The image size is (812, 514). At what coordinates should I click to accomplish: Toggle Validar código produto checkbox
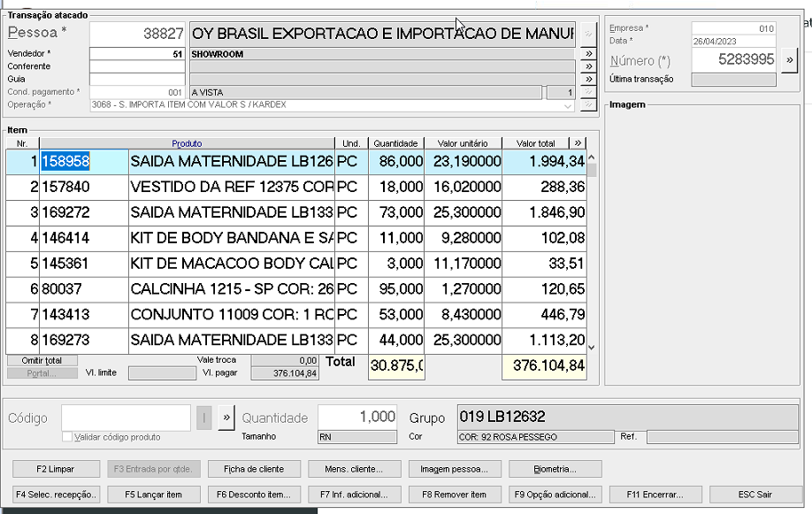67,437
